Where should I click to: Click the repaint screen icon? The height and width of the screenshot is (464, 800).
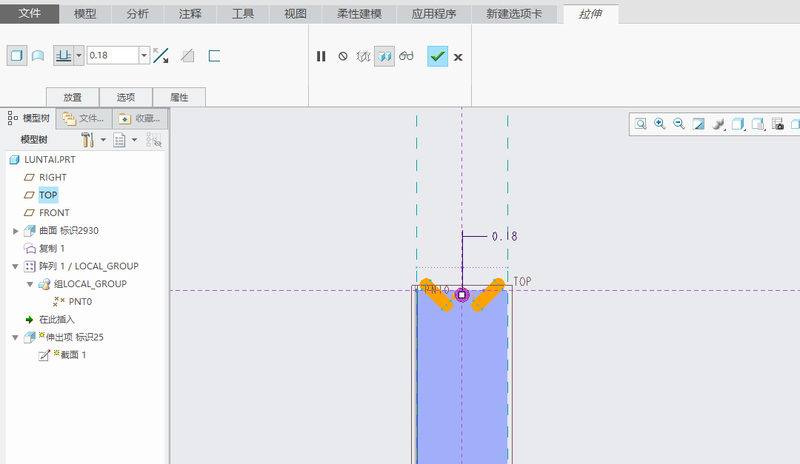tap(698, 124)
